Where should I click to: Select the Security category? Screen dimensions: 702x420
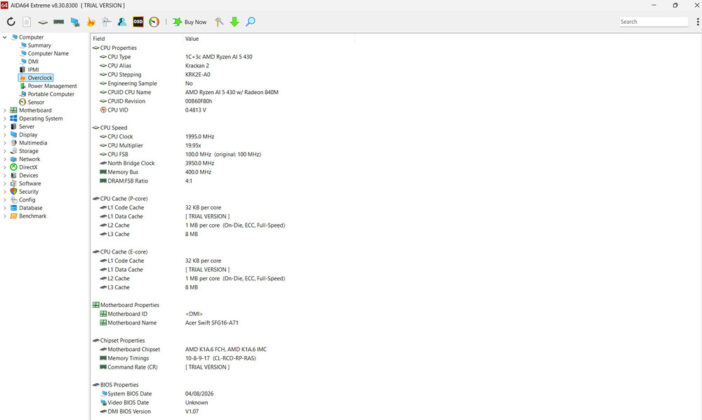24,192
